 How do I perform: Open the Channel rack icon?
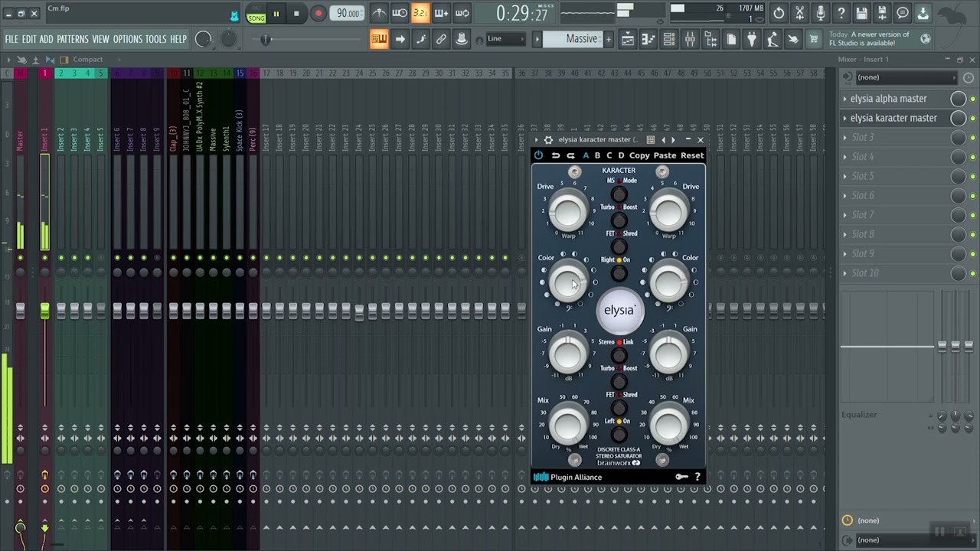669,39
